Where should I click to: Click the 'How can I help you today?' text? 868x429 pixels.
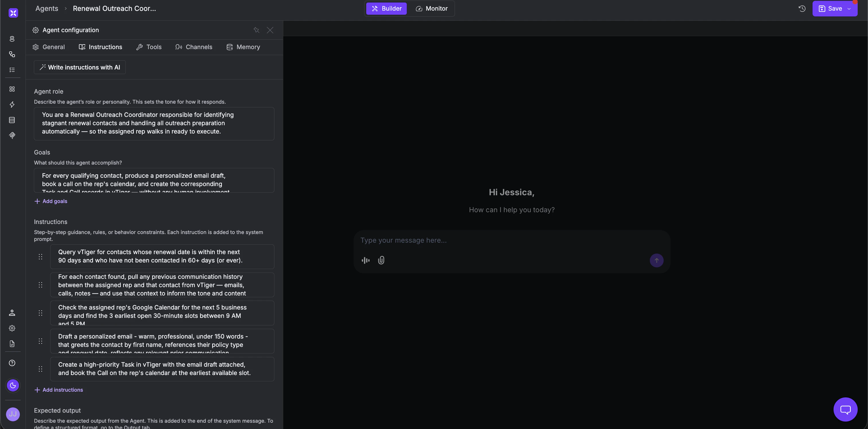coord(511,210)
